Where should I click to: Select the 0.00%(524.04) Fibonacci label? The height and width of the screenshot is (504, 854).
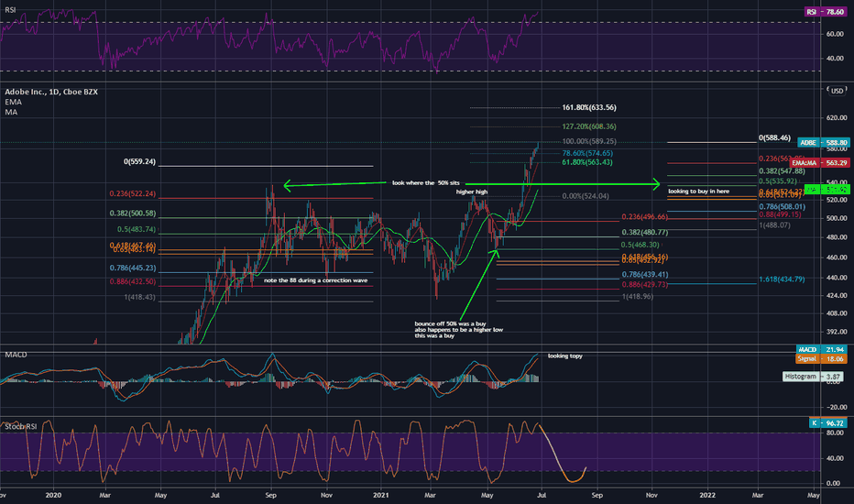click(x=586, y=196)
